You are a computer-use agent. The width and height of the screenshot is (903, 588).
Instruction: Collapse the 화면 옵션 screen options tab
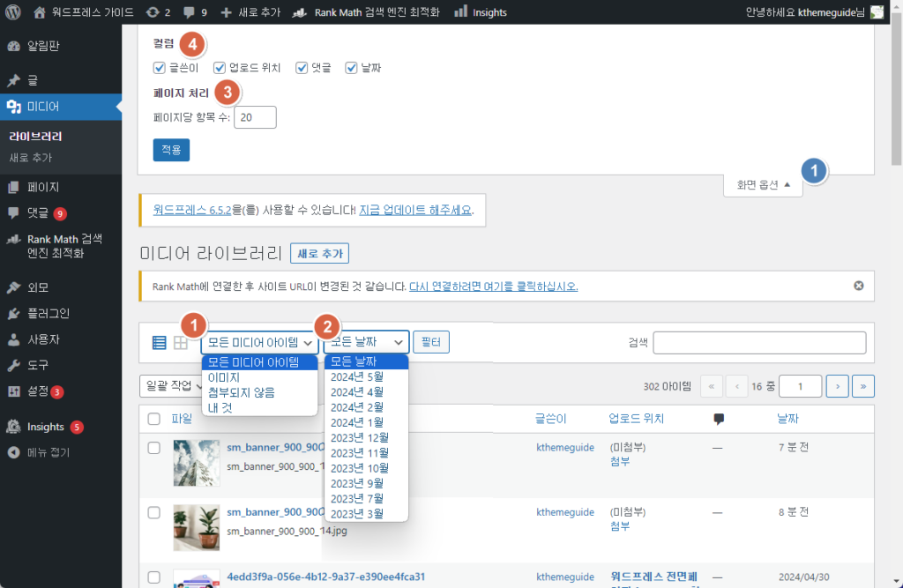pyautogui.click(x=763, y=185)
